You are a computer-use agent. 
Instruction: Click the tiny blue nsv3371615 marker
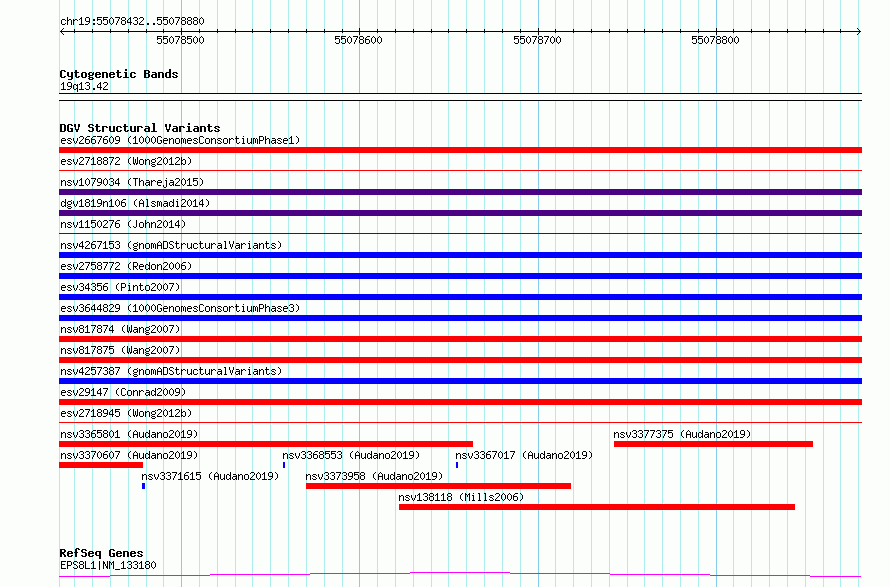tap(144, 486)
